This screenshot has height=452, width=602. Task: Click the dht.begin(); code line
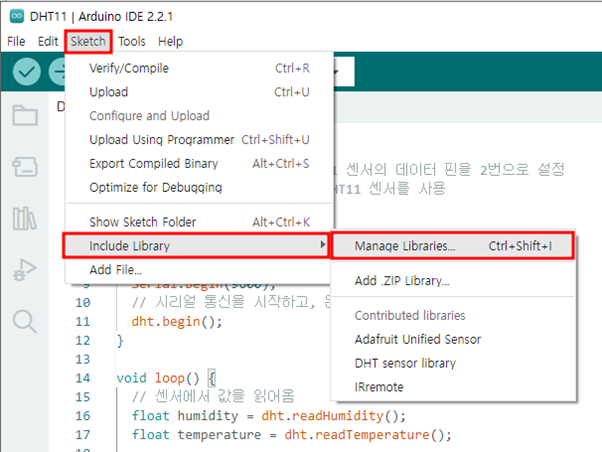[177, 321]
